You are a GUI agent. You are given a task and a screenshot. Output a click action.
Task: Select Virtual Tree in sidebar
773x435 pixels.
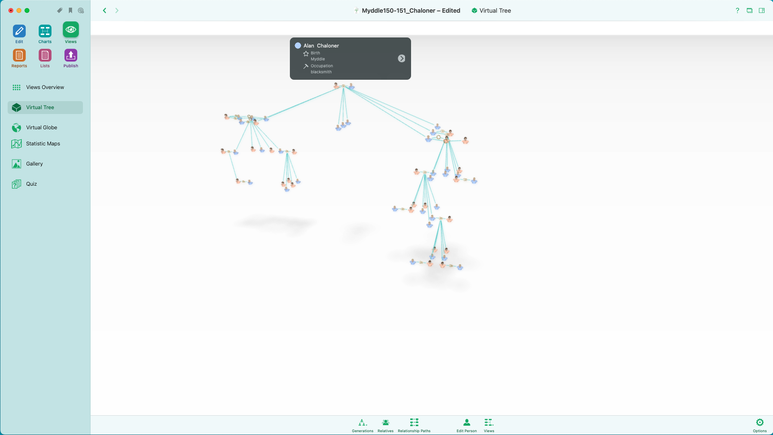click(x=45, y=108)
